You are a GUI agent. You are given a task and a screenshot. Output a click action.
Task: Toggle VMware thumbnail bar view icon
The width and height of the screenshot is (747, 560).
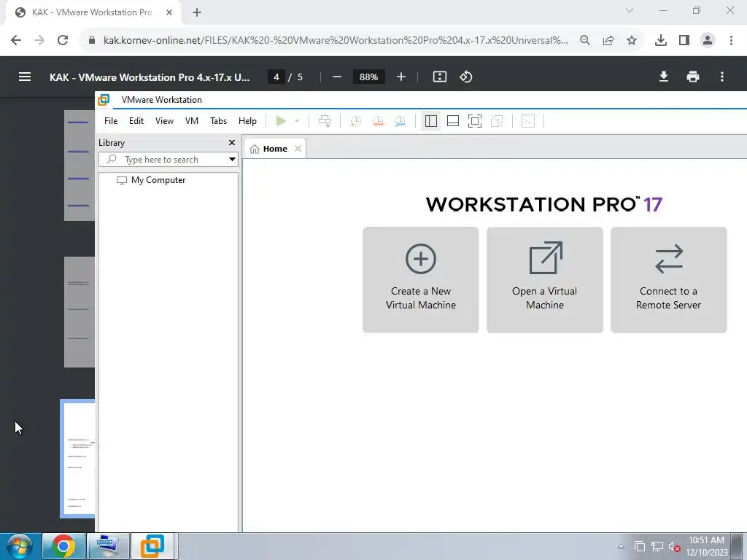click(453, 121)
